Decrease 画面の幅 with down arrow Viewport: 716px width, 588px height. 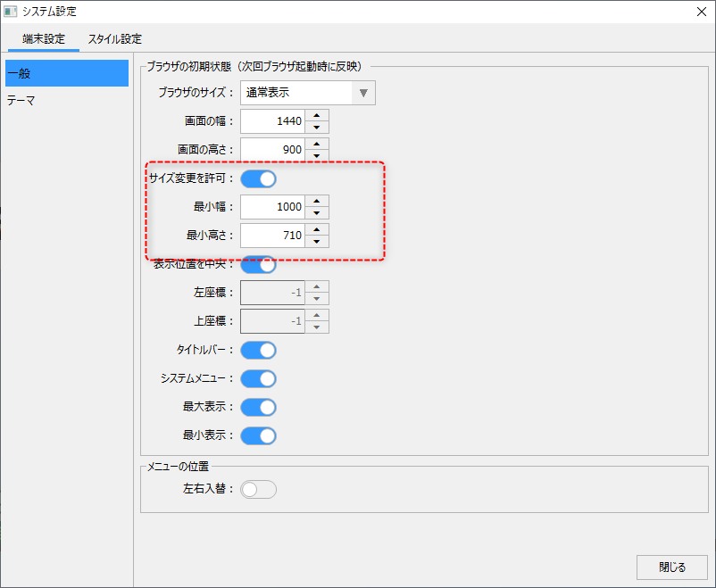pyautogui.click(x=317, y=127)
